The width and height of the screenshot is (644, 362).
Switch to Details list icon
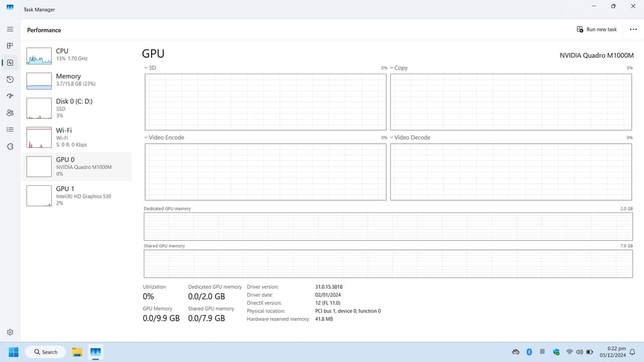[10, 130]
